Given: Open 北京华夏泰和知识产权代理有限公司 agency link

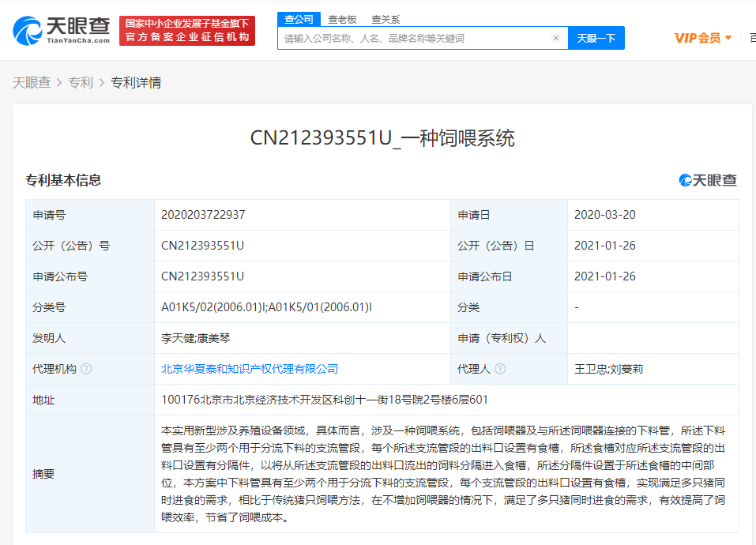Looking at the screenshot, I should (x=250, y=369).
